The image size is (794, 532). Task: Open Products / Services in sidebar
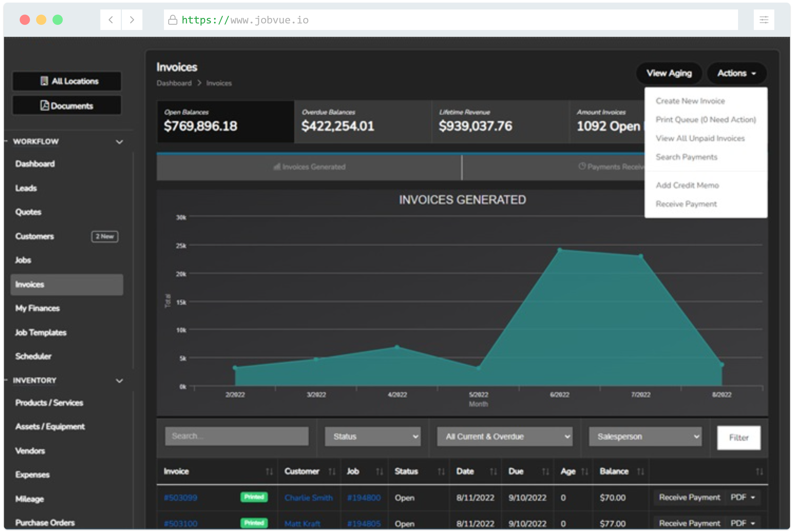[x=49, y=403]
